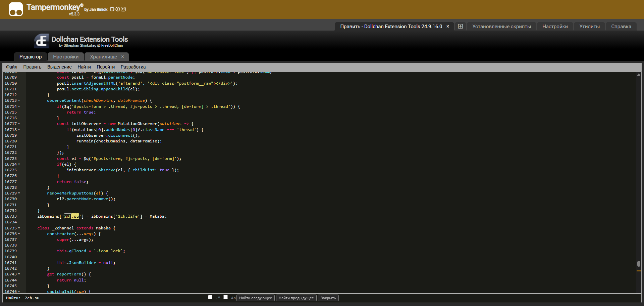Fold the removeMarkupButtons block at line 16729
Screen dimensions: 644x306
tap(19, 193)
